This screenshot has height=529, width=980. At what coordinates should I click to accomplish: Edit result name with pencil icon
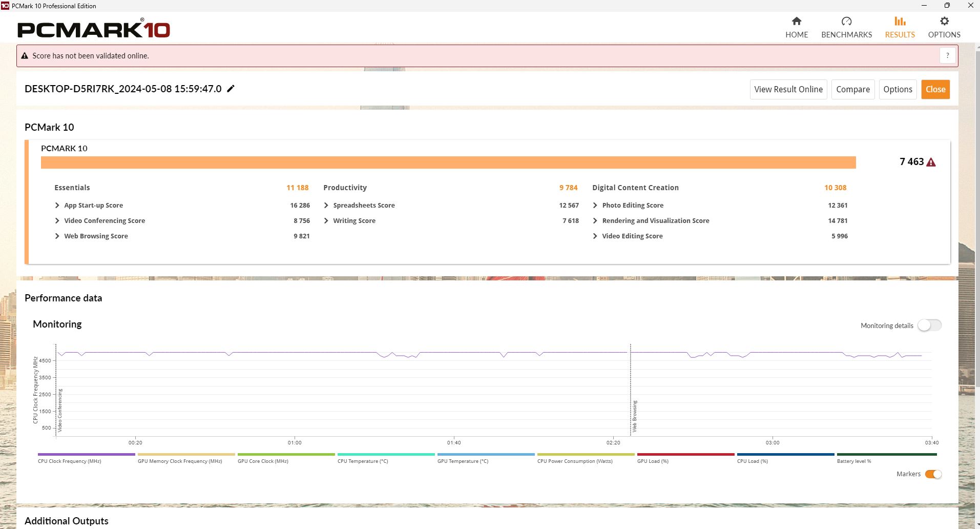click(x=231, y=89)
